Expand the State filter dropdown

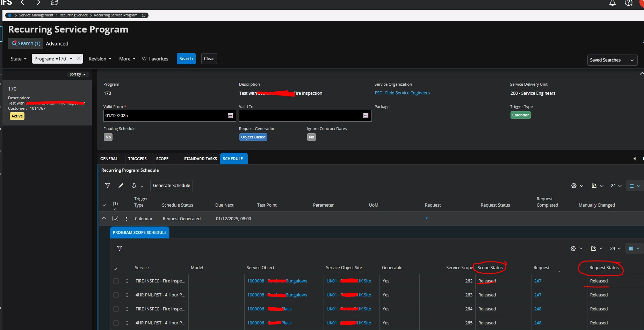19,59
